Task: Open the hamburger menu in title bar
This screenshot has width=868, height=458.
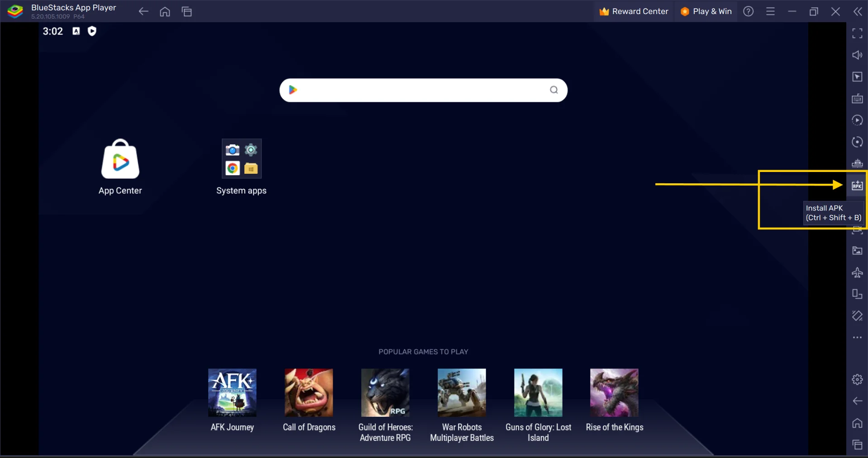Action: pos(770,11)
